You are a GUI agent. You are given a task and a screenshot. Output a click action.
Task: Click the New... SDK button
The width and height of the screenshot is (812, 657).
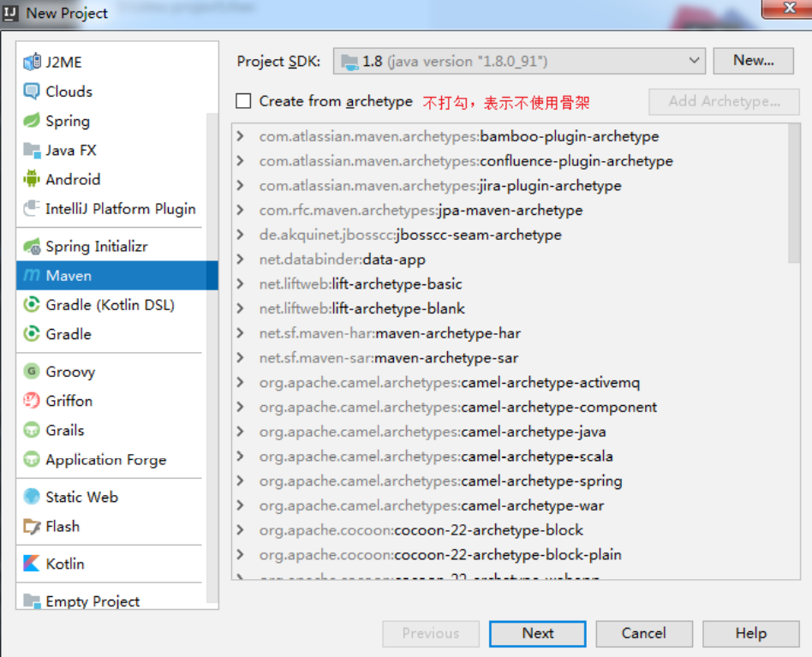[753, 61]
